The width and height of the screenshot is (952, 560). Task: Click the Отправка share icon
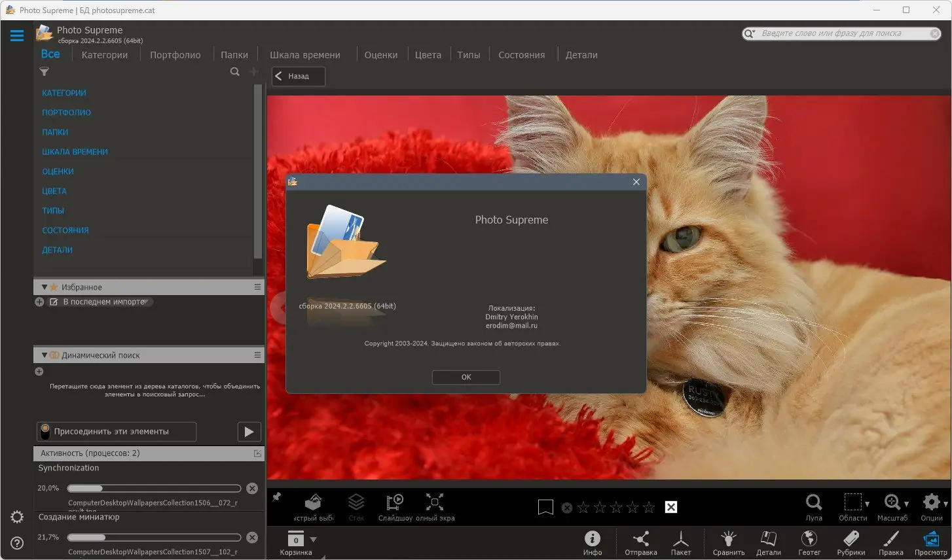(640, 539)
